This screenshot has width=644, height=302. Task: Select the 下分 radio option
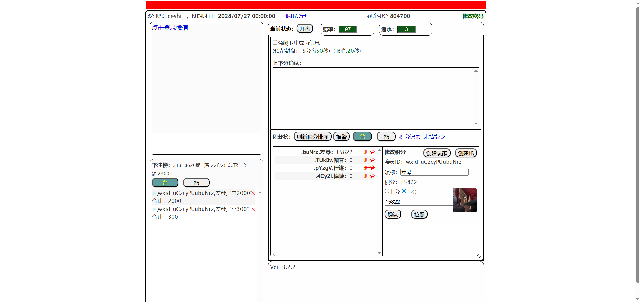pyautogui.click(x=404, y=191)
